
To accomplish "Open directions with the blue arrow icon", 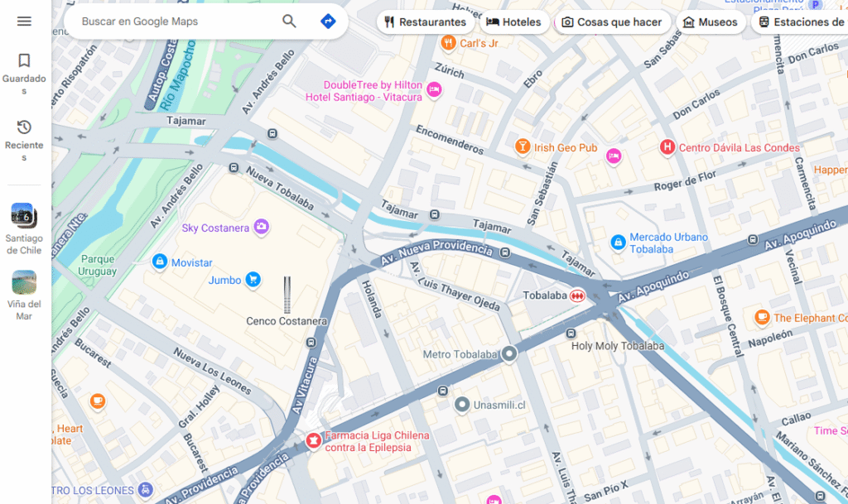I will [x=328, y=21].
